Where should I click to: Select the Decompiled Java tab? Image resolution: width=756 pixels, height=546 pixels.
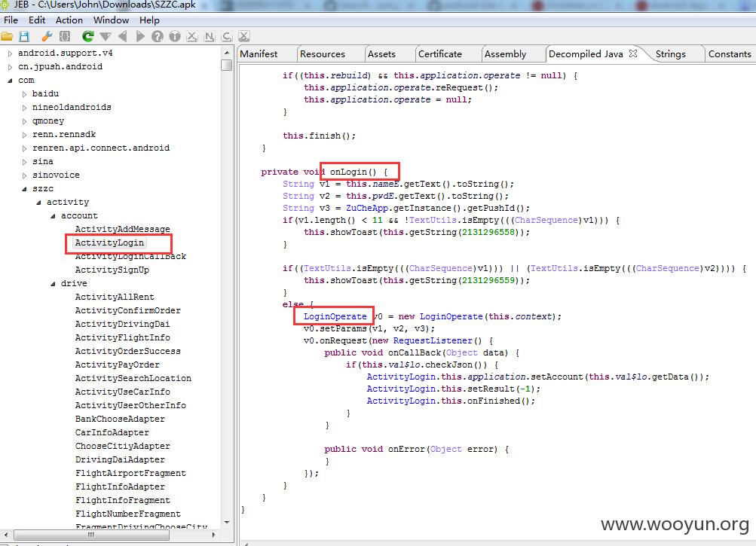click(586, 54)
